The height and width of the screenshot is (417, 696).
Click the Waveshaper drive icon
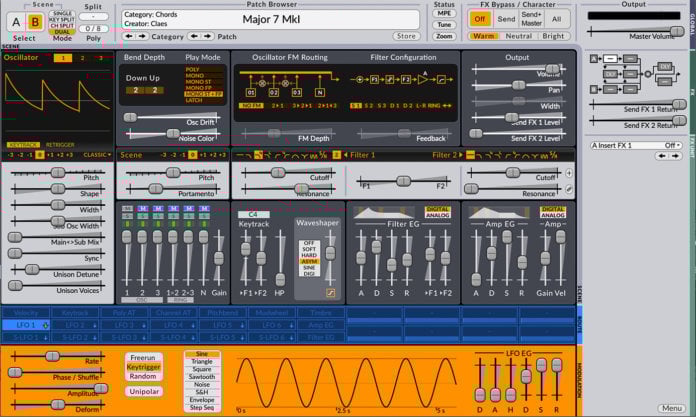point(330,291)
